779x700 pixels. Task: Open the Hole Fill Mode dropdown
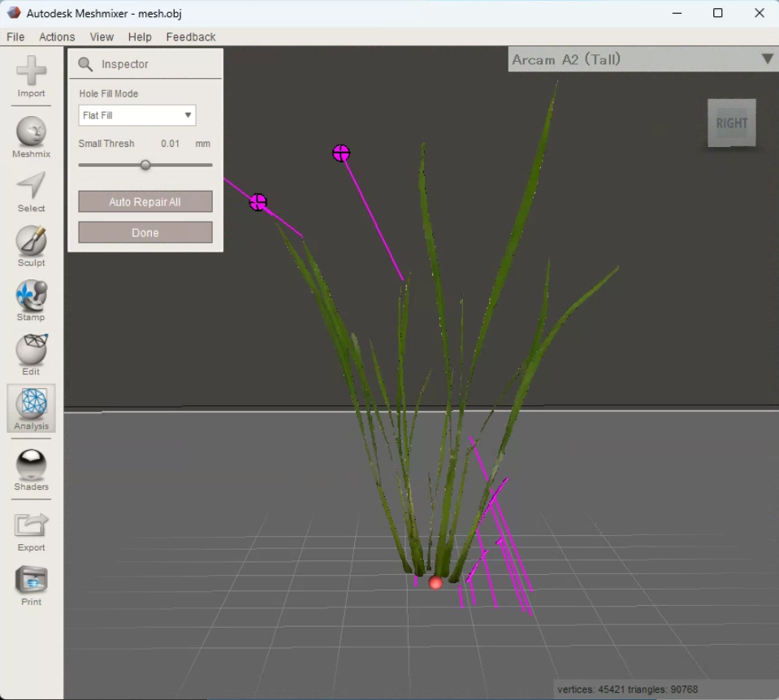[137, 115]
